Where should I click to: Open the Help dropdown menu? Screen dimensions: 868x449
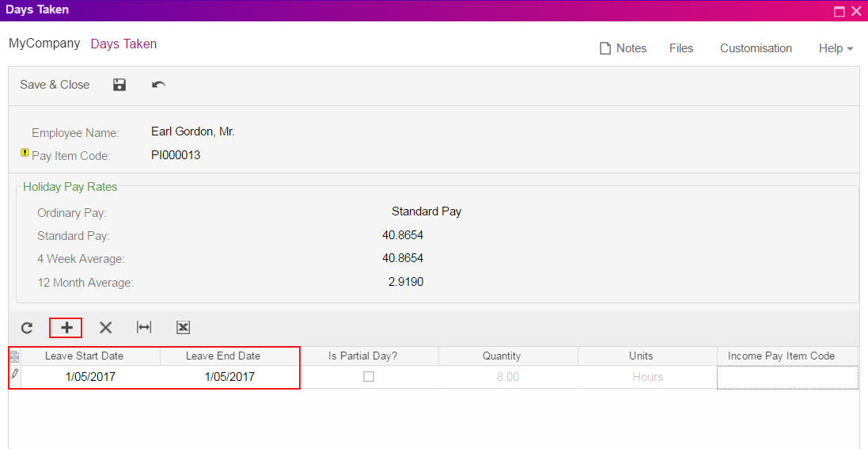pyautogui.click(x=836, y=48)
